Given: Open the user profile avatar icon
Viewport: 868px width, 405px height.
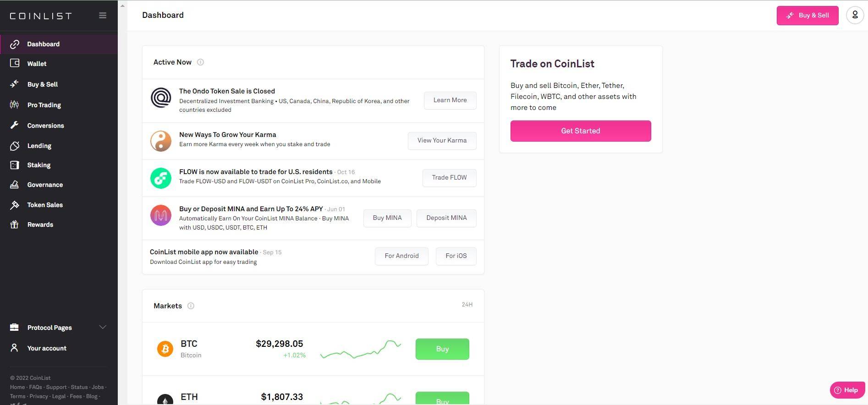Looking at the screenshot, I should (x=855, y=15).
